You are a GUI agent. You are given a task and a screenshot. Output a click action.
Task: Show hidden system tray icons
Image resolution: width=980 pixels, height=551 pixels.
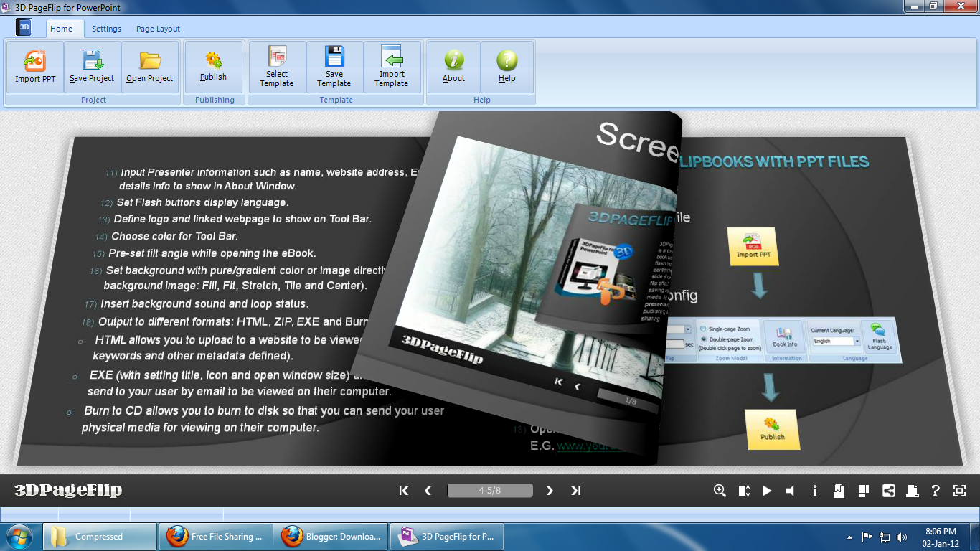click(850, 537)
